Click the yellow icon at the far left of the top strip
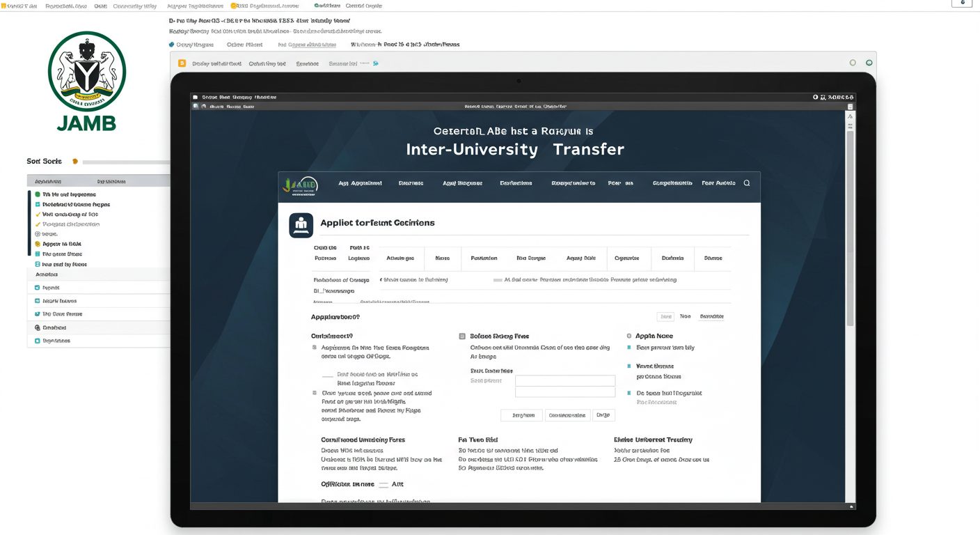The width and height of the screenshot is (980, 535). click(x=3, y=6)
